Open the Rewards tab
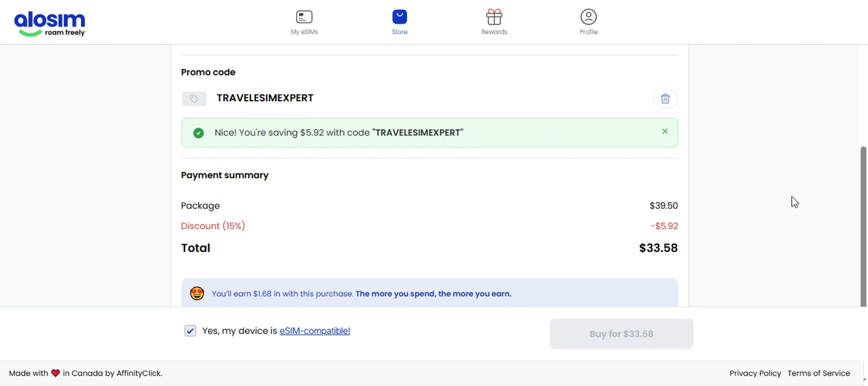Screen dimensions: 868x386 tap(494, 23)
